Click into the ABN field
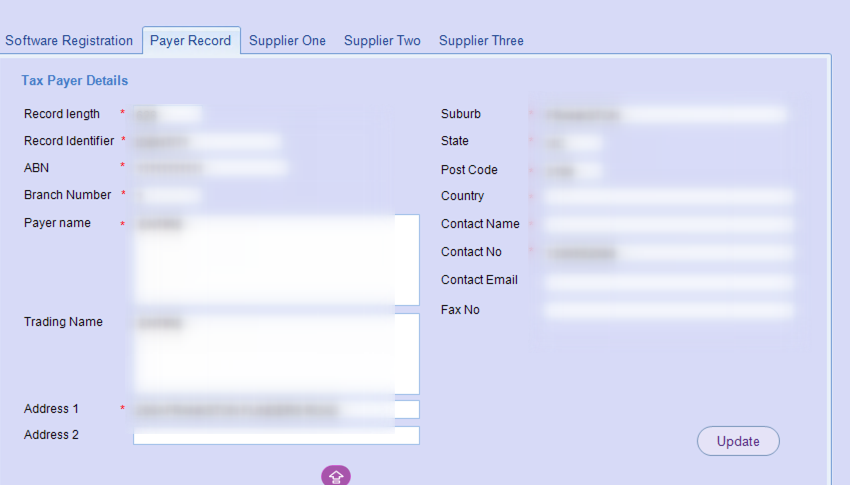850x485 pixels. click(211, 168)
